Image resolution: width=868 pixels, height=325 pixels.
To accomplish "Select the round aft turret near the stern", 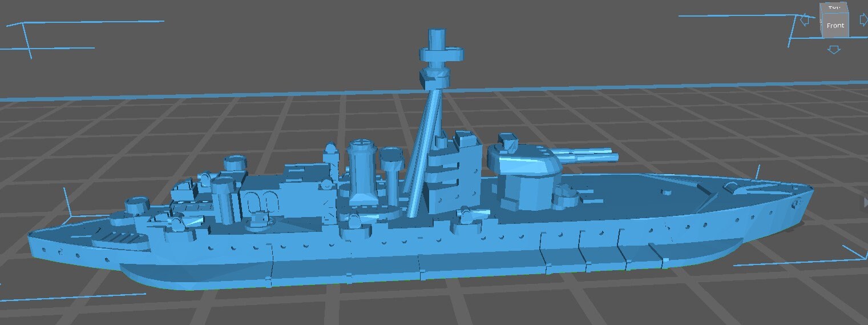I will point(137,204).
